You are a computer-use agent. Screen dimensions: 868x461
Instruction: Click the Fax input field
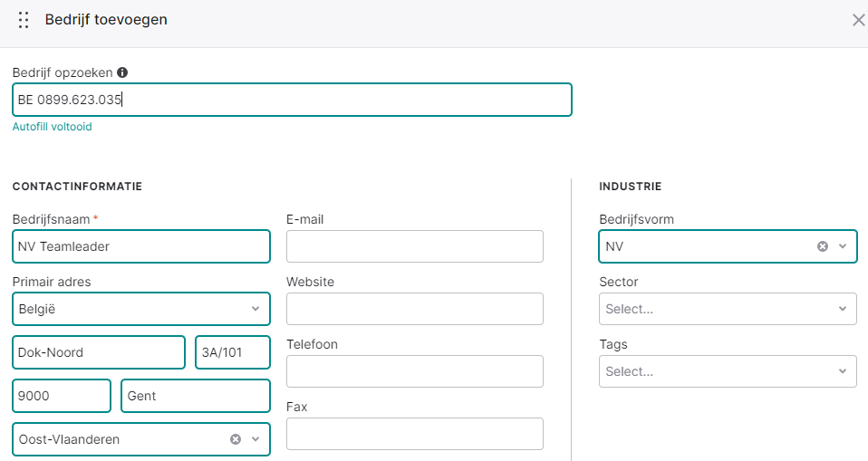(415, 434)
